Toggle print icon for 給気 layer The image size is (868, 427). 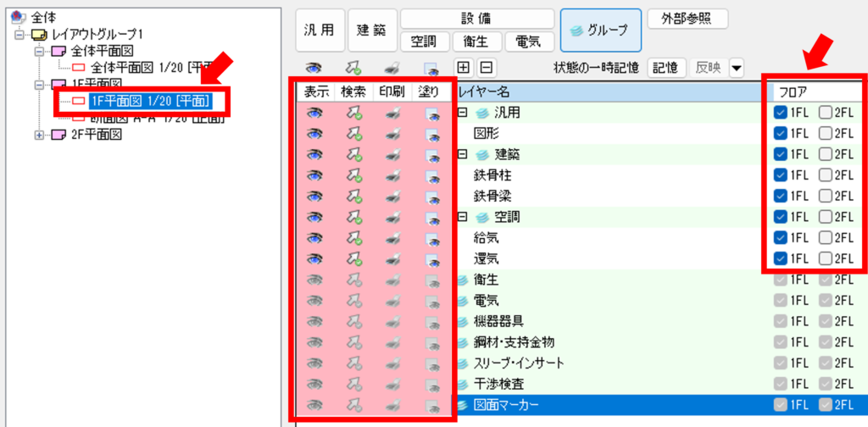coord(392,238)
